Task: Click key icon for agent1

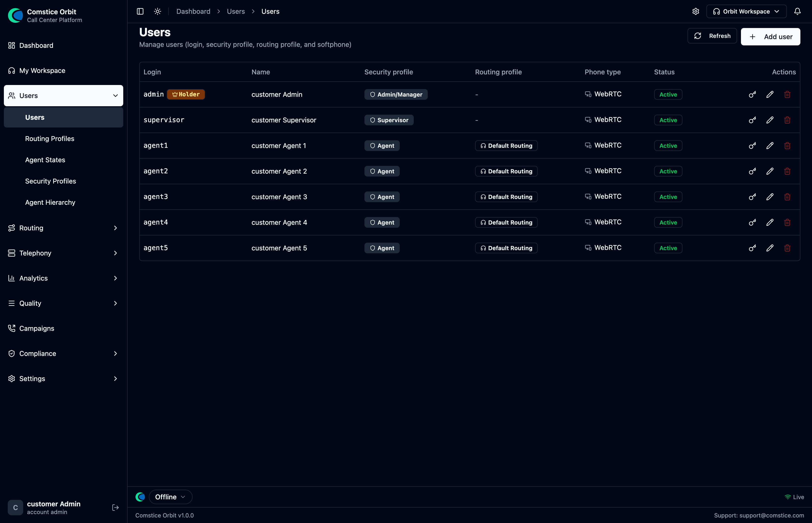Action: pyautogui.click(x=752, y=146)
